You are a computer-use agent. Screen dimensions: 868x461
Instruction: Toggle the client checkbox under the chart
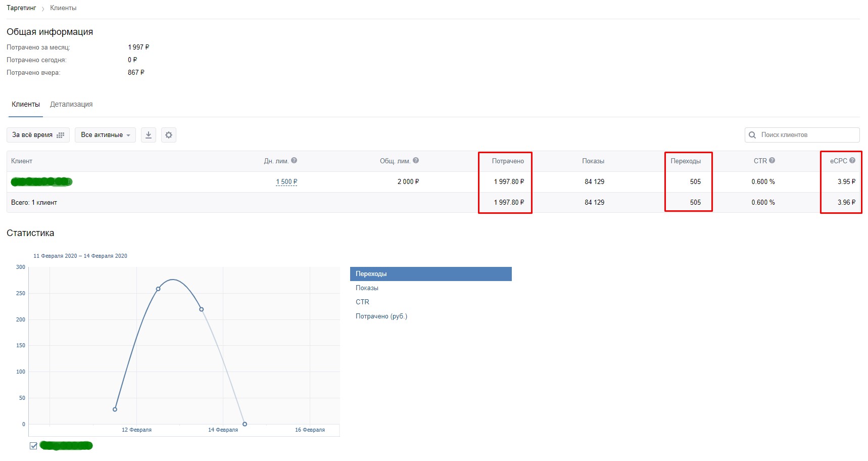[x=33, y=445]
